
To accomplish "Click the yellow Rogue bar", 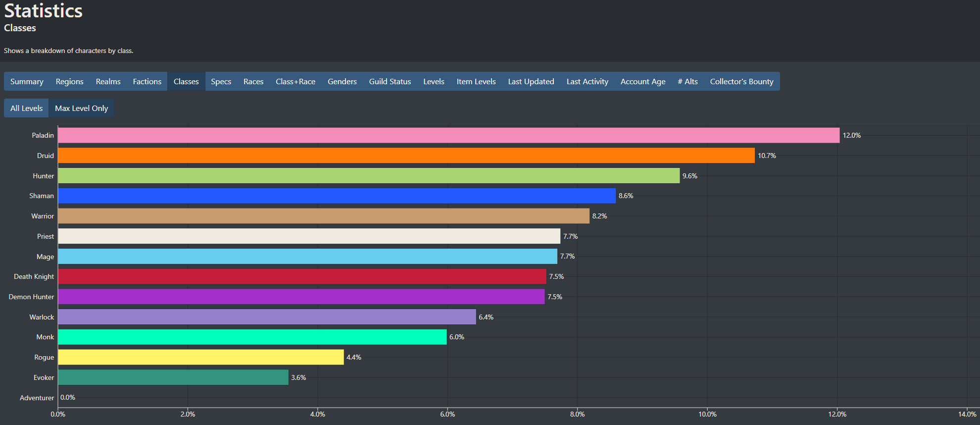I will [200, 357].
